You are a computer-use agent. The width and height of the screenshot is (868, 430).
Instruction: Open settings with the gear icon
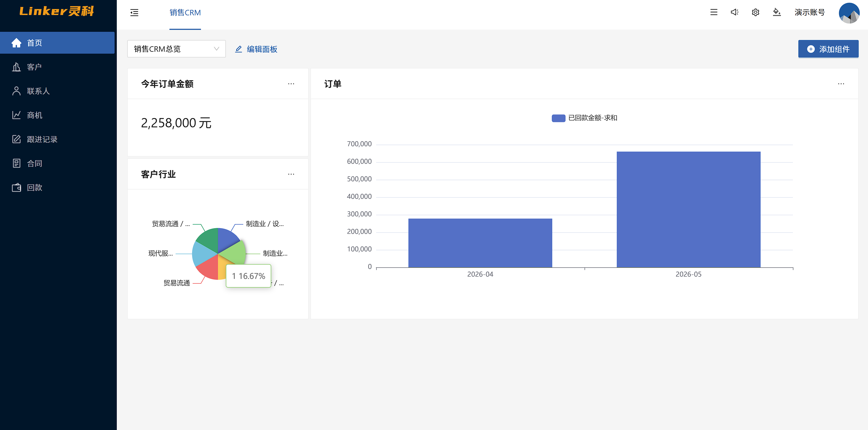[x=756, y=12]
